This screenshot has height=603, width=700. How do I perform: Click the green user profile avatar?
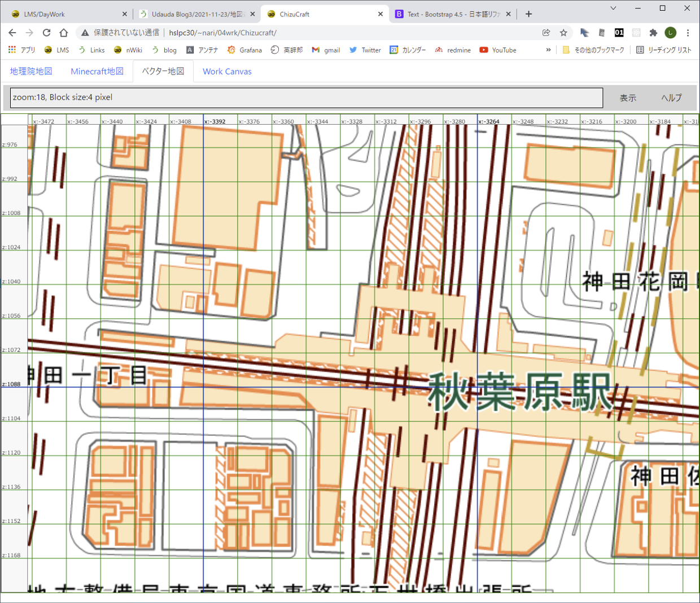(x=671, y=33)
